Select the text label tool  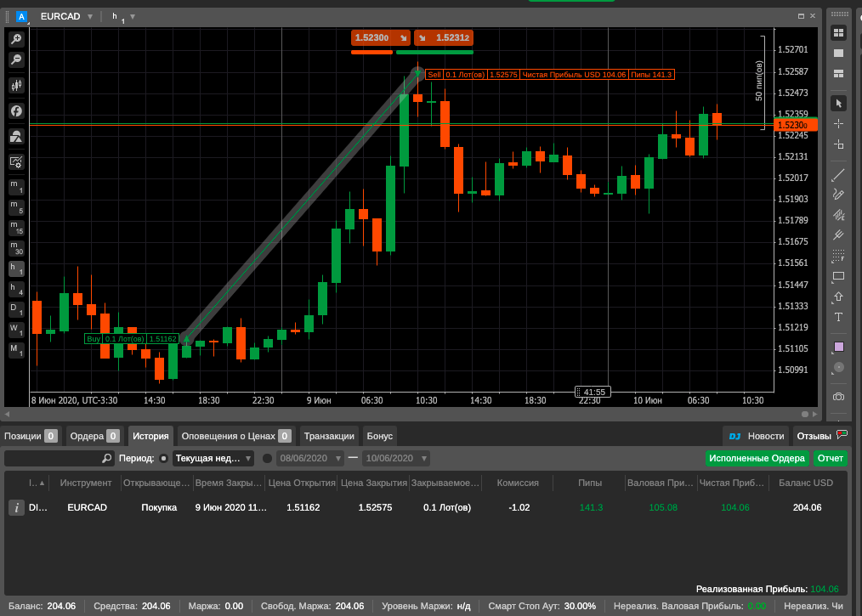click(x=838, y=317)
